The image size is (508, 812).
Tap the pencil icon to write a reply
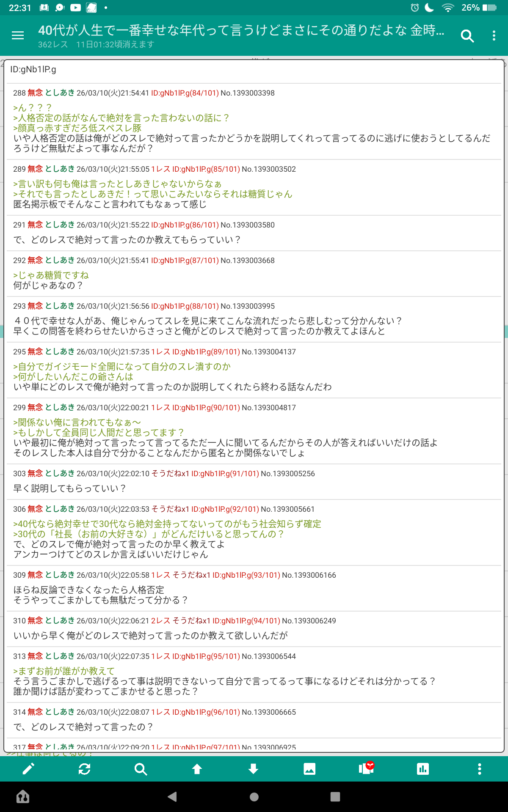pyautogui.click(x=28, y=768)
